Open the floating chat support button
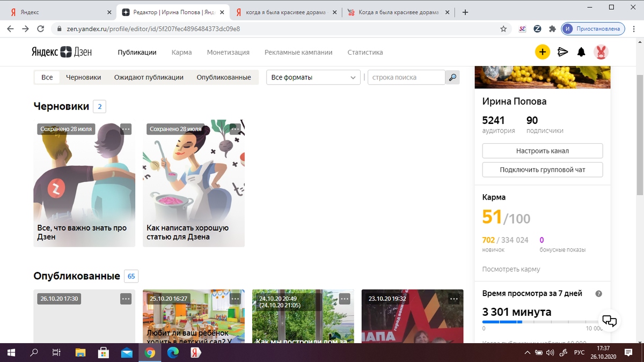The image size is (644, 362). point(609,321)
